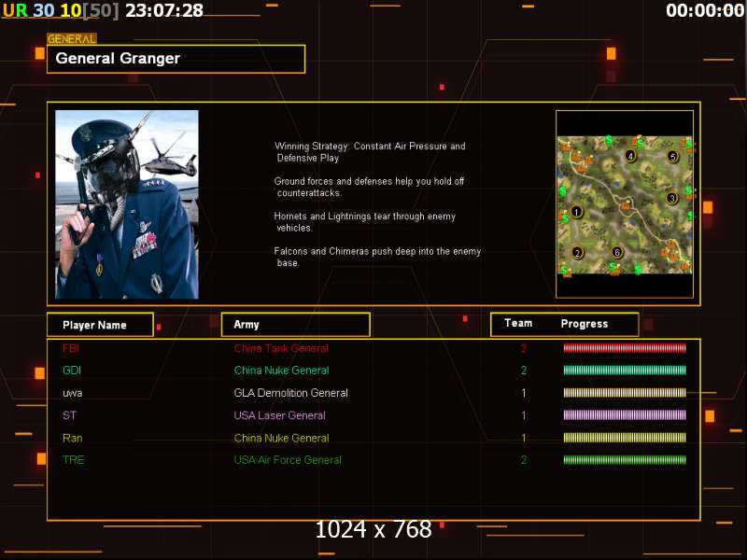Select the Player Name column header
Screen dimensions: 747x560
(x=100, y=325)
